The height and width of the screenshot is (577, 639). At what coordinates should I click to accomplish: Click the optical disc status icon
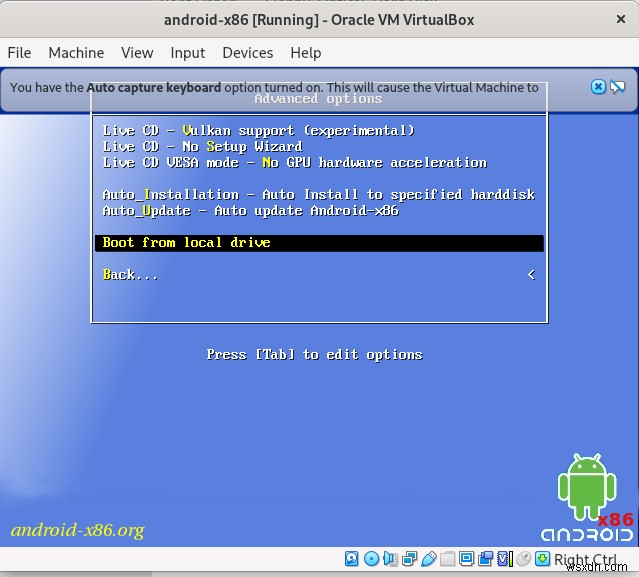click(371, 559)
